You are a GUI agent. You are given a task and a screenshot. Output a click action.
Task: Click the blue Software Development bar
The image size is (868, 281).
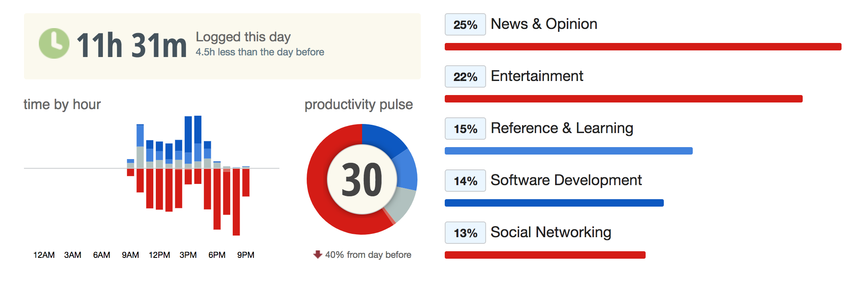pos(554,203)
